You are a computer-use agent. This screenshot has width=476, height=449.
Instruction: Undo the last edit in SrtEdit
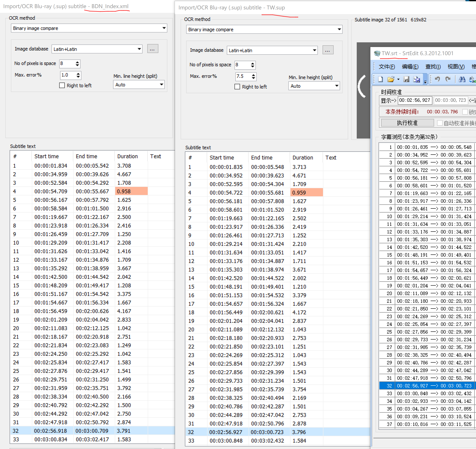coord(438,79)
